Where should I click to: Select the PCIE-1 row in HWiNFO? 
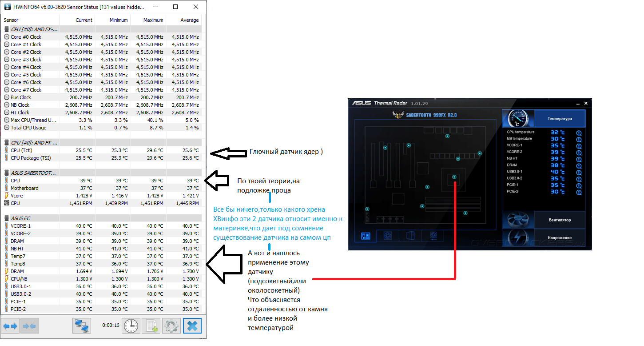102,302
